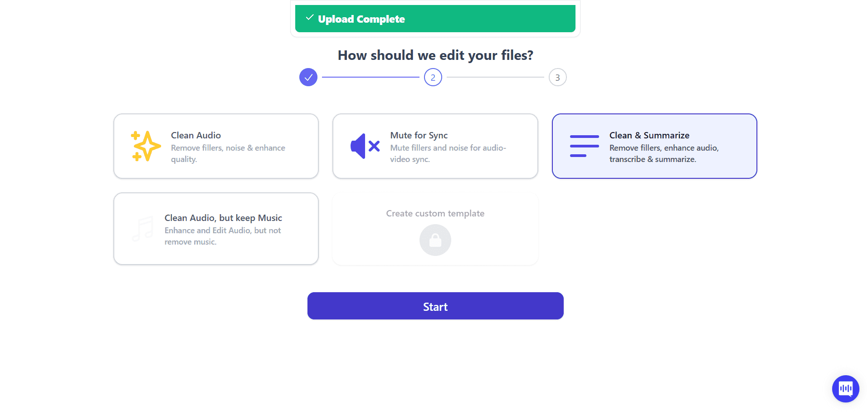This screenshot has width=868, height=412.
Task: Select the Clean Audio template card
Action: [216, 146]
